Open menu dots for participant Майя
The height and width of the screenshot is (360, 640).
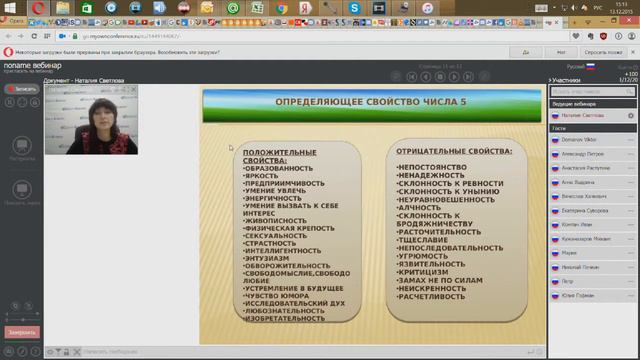click(631, 253)
